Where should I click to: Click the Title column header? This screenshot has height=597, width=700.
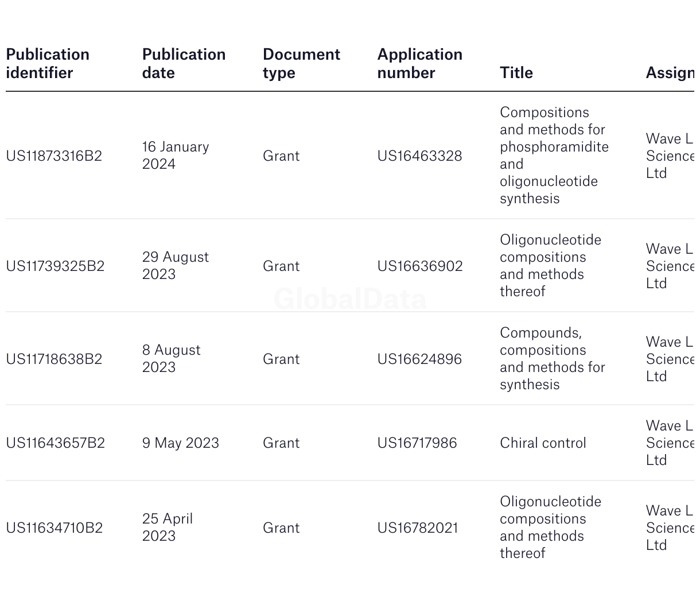click(516, 73)
